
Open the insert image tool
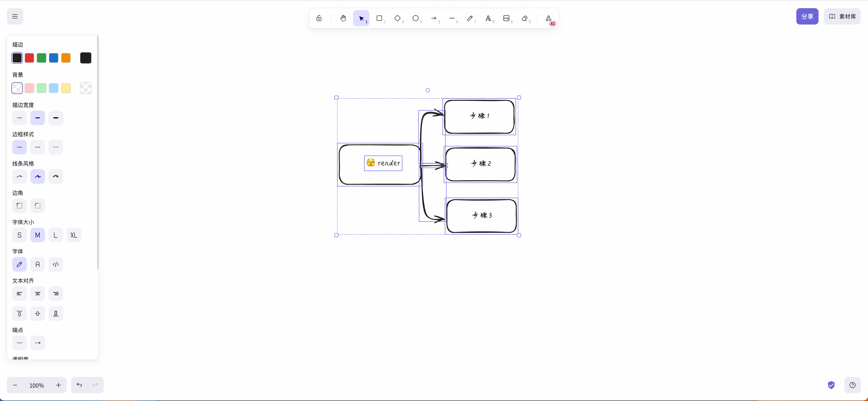point(506,18)
